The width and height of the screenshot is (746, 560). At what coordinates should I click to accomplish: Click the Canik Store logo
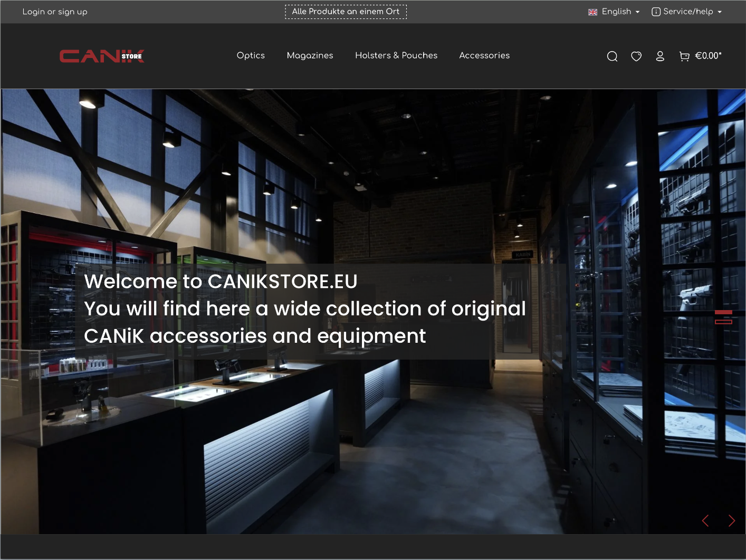point(101,56)
